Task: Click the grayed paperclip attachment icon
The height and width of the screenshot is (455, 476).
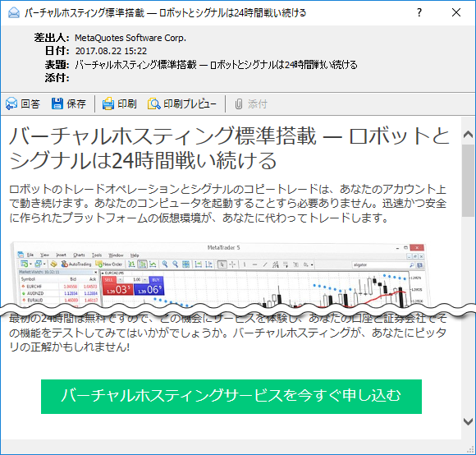Action: tap(239, 104)
